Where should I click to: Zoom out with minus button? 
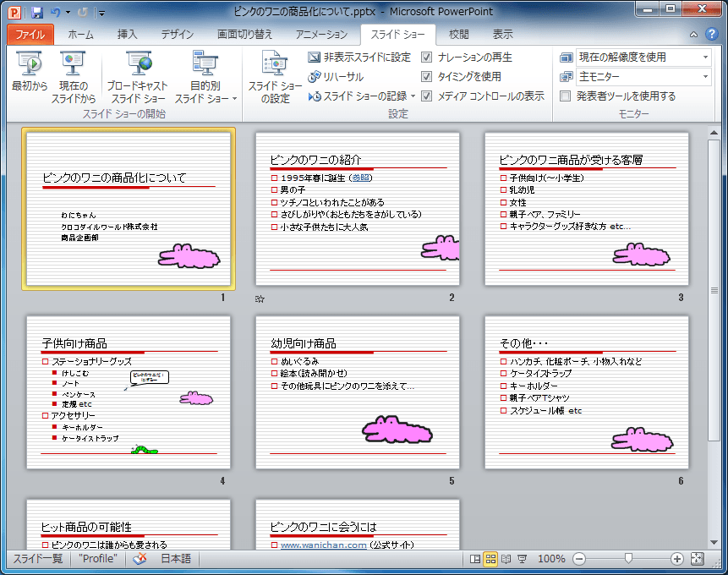point(579,559)
